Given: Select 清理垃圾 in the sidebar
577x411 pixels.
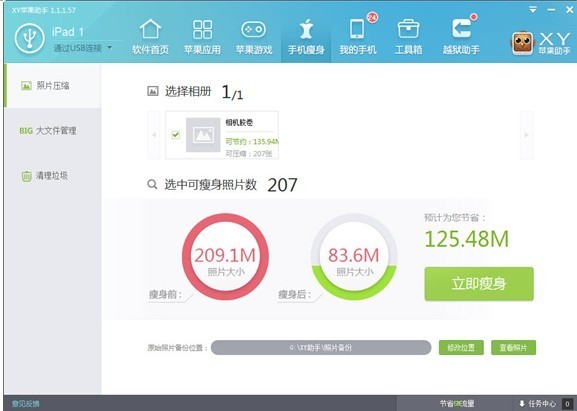Looking at the screenshot, I should 53,176.
